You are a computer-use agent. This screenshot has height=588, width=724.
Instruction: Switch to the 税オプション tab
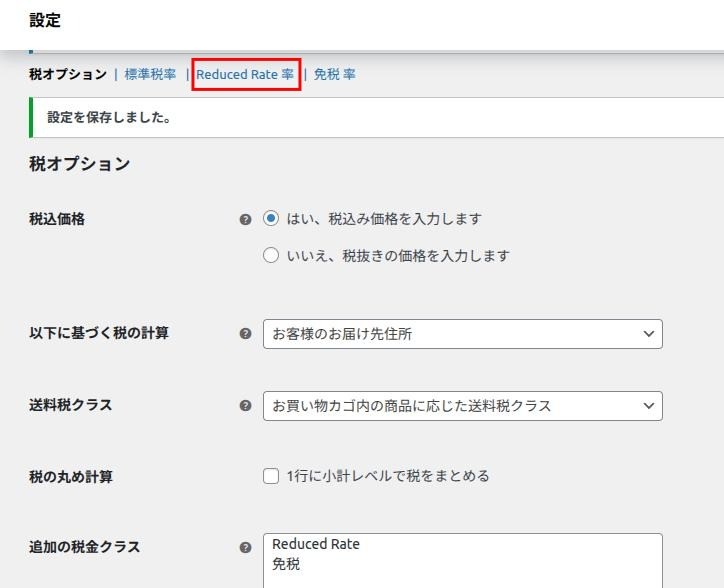[x=68, y=74]
